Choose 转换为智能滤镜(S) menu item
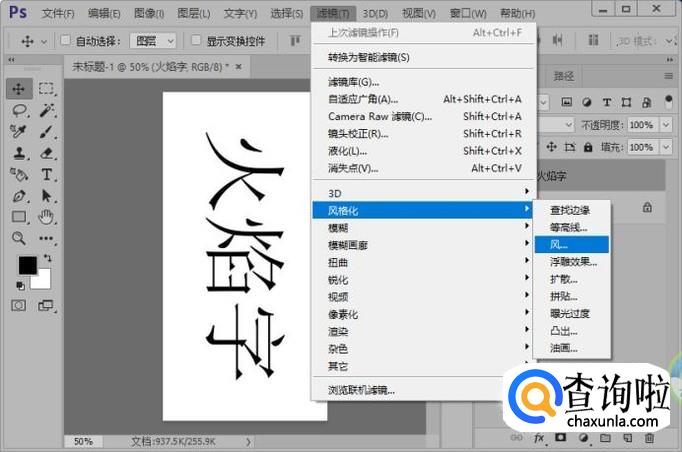 click(423, 57)
